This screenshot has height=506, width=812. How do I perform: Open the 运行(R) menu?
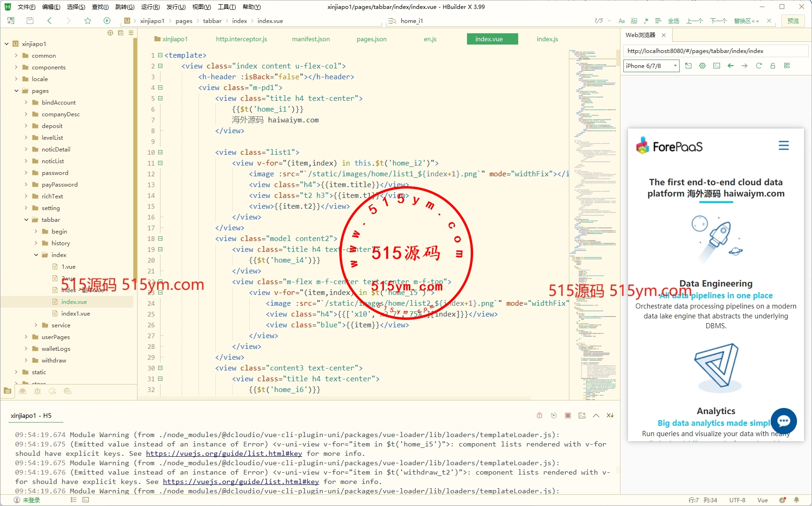150,7
